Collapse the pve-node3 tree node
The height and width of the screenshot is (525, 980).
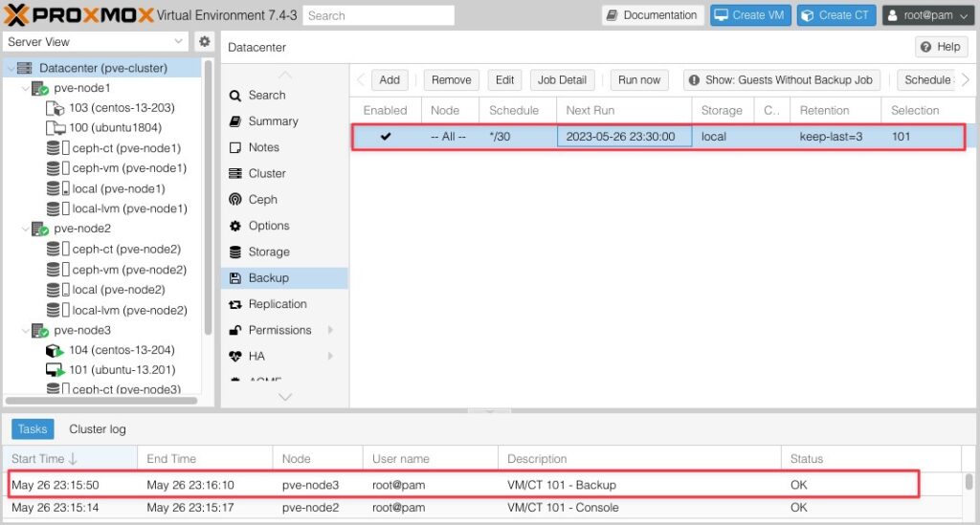point(26,331)
